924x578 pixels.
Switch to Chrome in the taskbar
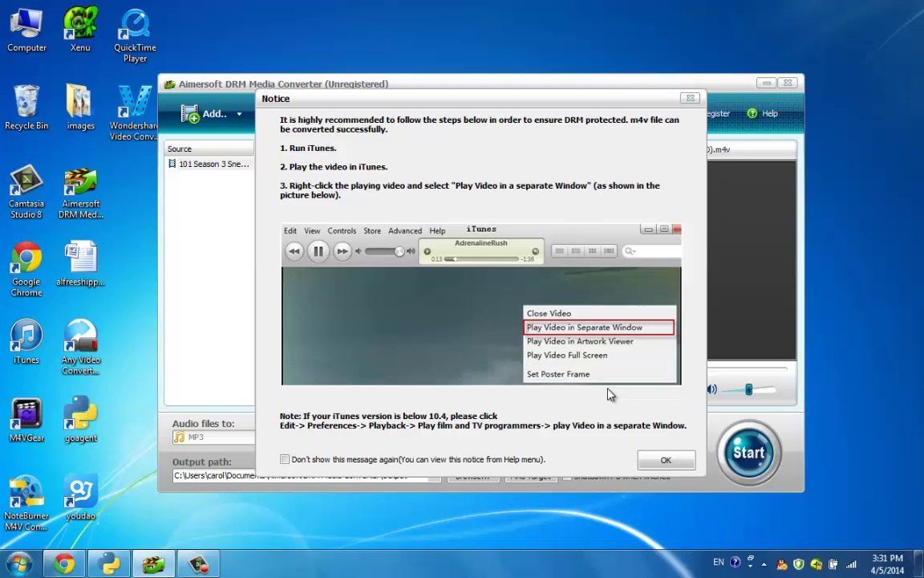64,564
